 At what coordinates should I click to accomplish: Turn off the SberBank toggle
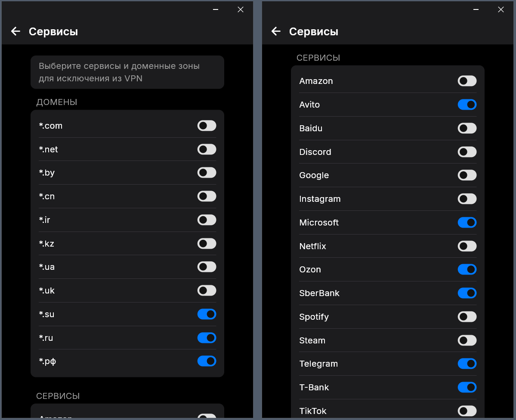[x=467, y=293]
